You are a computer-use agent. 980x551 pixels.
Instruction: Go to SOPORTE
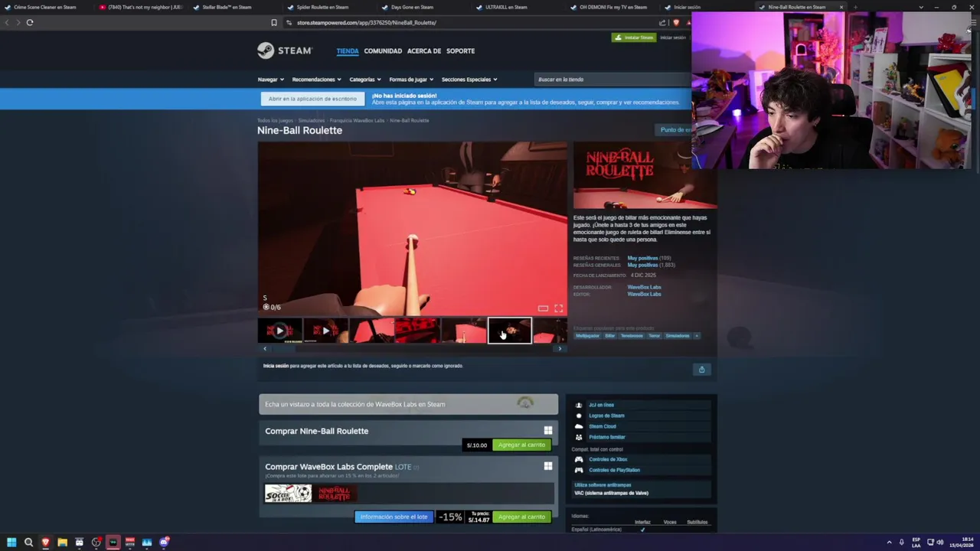coord(460,51)
